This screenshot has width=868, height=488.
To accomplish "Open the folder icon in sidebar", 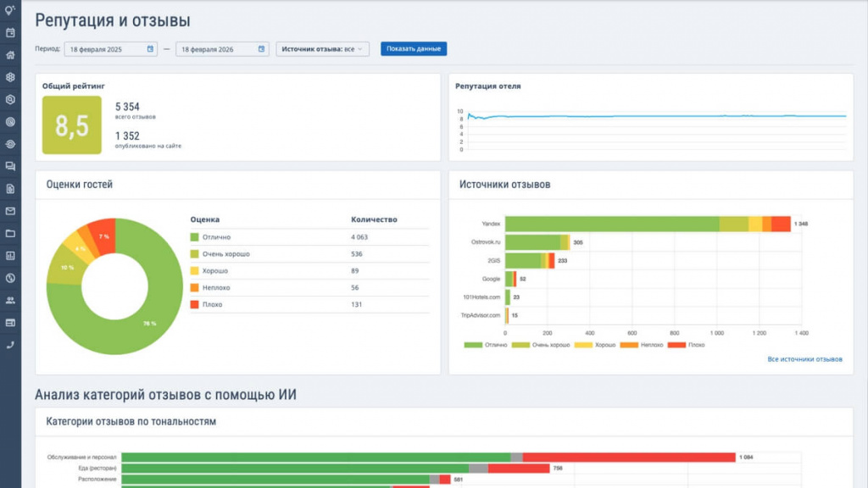I will click(x=10, y=233).
